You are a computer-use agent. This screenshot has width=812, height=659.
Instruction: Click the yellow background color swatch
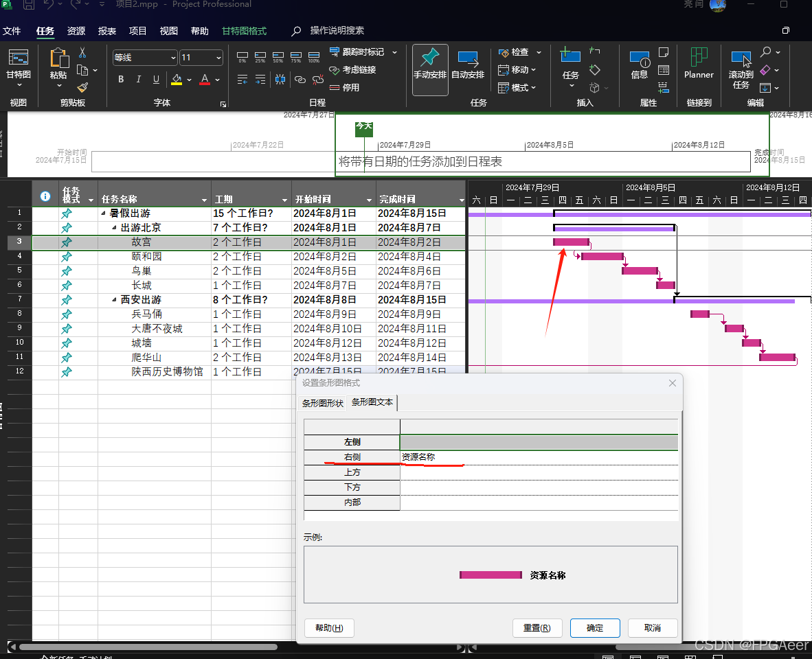click(x=177, y=79)
